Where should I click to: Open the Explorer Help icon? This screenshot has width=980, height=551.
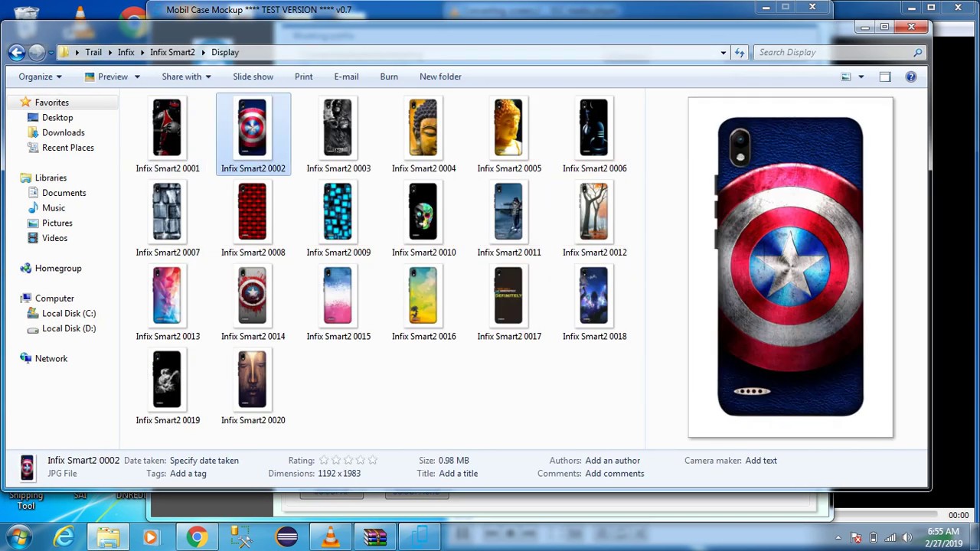911,77
